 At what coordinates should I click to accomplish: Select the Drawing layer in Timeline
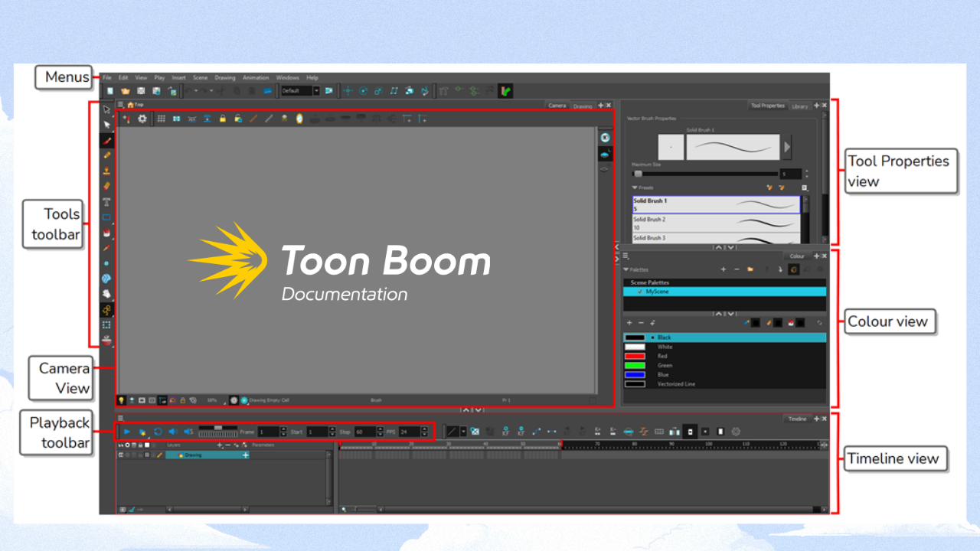pyautogui.click(x=207, y=455)
